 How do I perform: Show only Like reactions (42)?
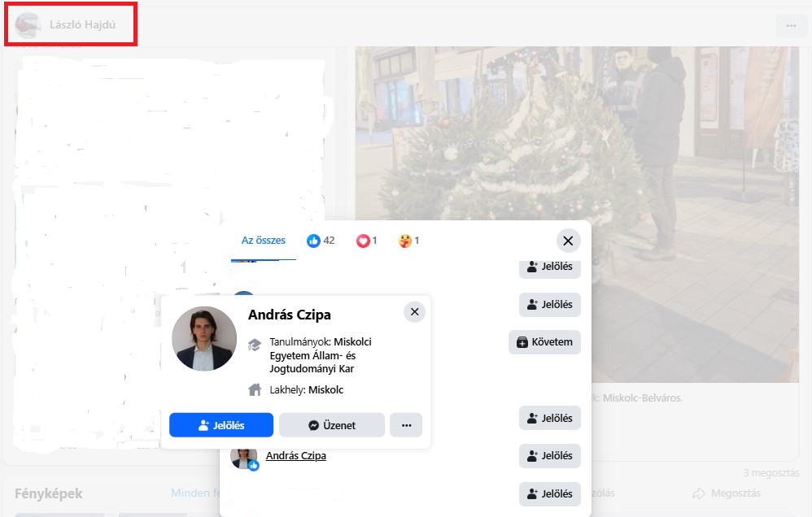tap(321, 241)
